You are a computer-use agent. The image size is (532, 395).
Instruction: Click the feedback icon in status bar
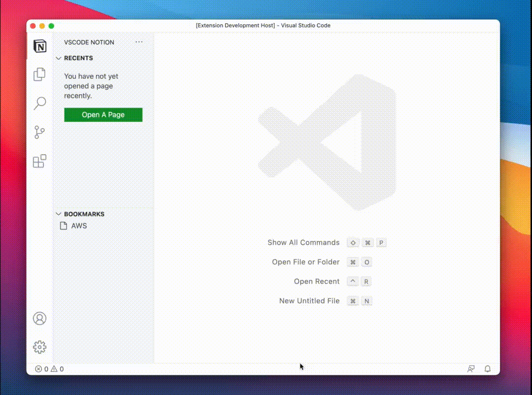[470, 369]
